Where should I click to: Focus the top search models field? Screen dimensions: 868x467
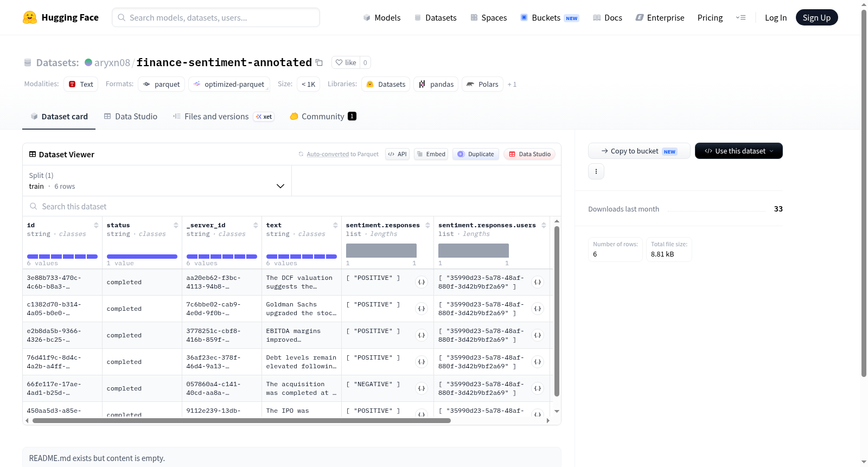pyautogui.click(x=216, y=17)
